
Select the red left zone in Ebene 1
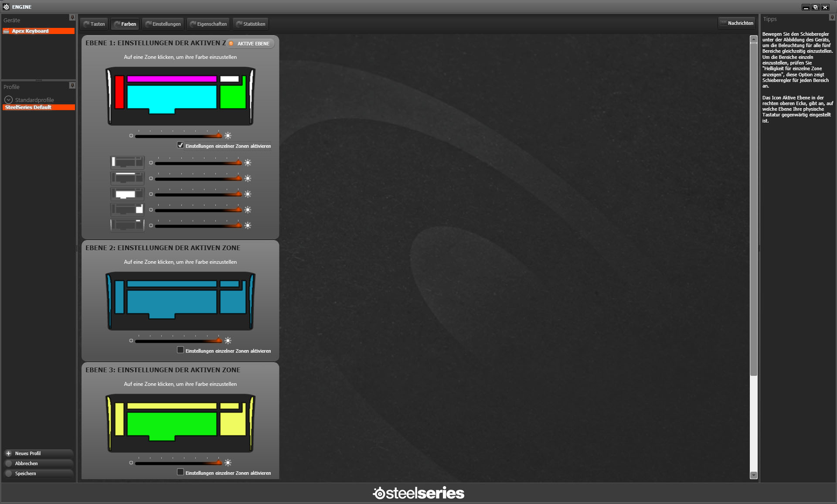tap(119, 92)
